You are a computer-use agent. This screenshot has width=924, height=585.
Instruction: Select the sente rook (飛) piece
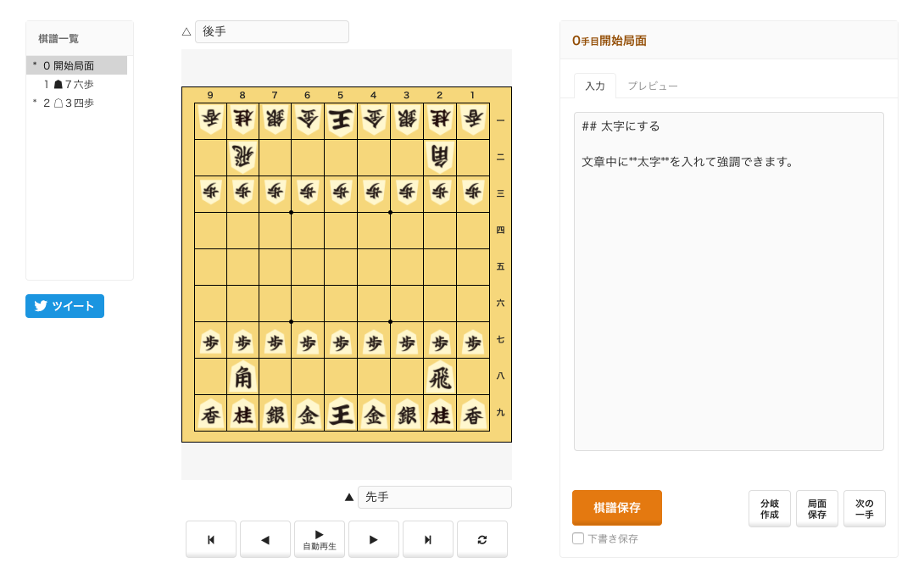(440, 376)
